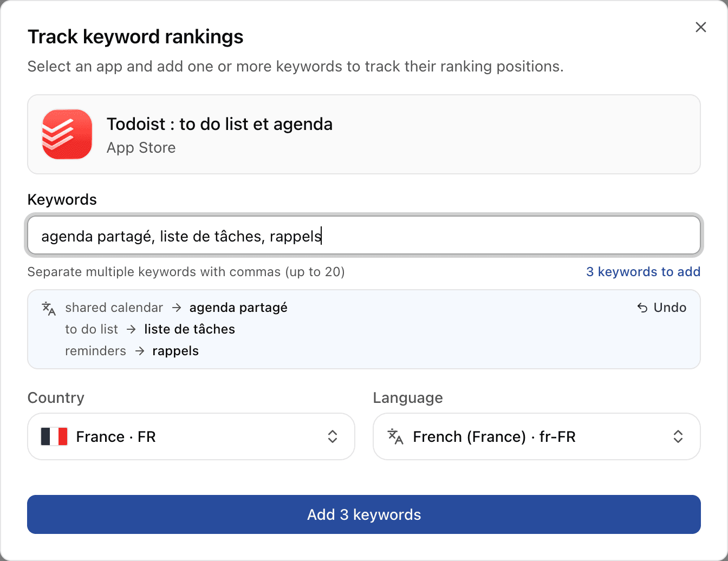This screenshot has height=561, width=728.
Task: Click the translate icon in Language field
Action: pyautogui.click(x=395, y=436)
